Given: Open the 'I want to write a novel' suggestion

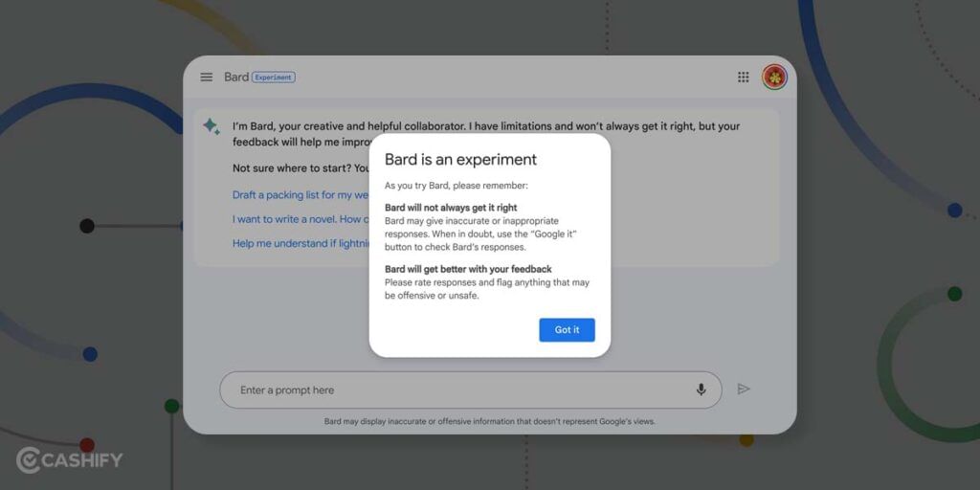Looking at the screenshot, I should [x=301, y=219].
